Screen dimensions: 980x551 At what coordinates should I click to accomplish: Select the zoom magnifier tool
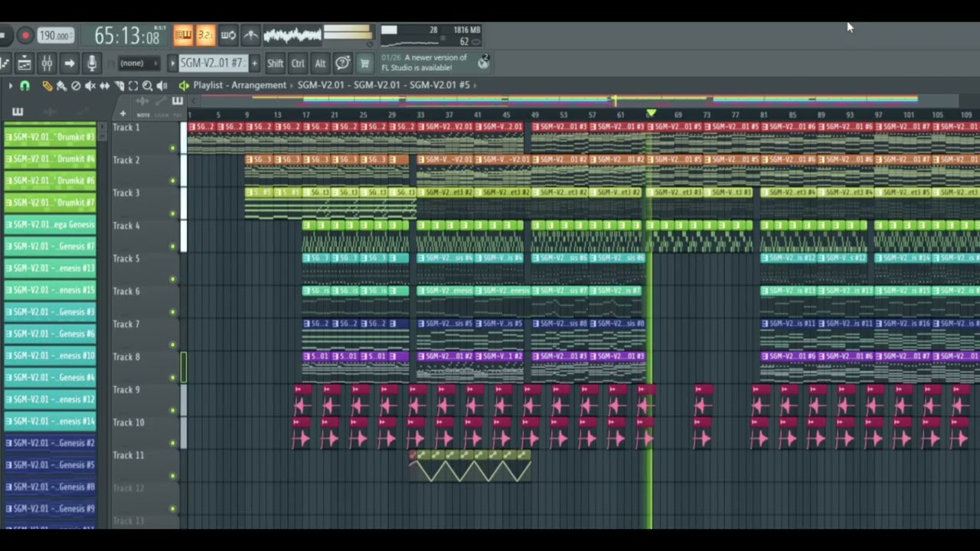(x=147, y=86)
